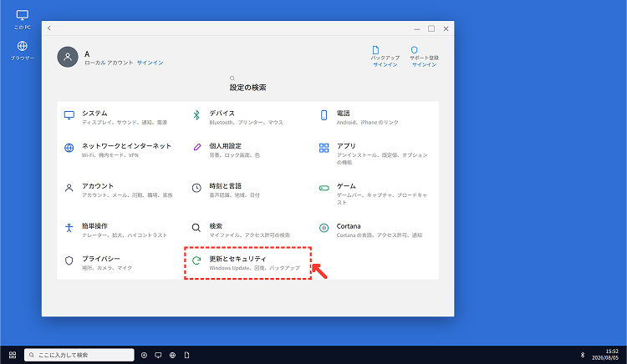Open the 簡単操作 title
Screen dimensions: 627x364
(x=94, y=226)
